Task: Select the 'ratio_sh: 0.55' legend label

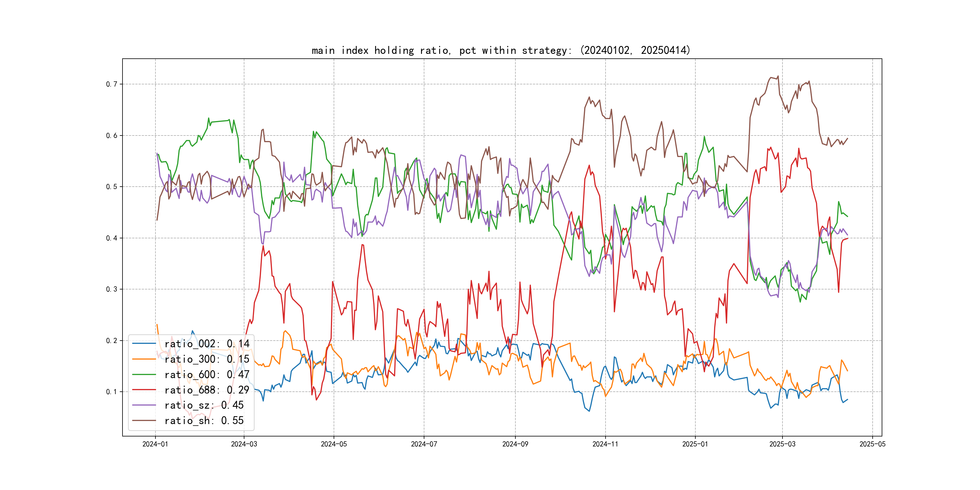Action: pyautogui.click(x=204, y=420)
